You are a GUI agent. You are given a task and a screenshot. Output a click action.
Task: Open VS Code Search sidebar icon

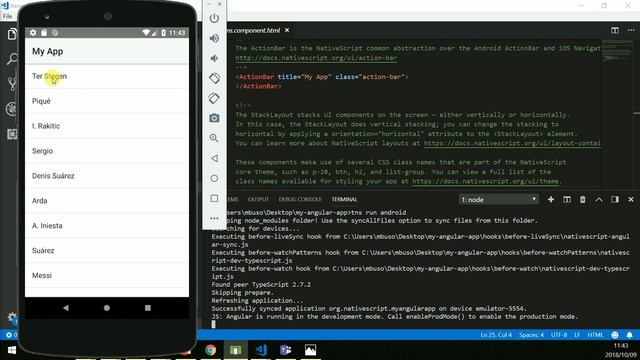12,60
